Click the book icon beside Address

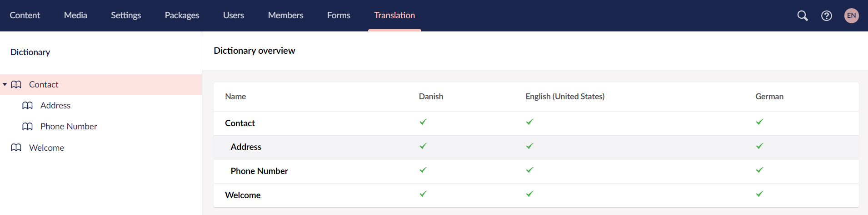coord(28,106)
